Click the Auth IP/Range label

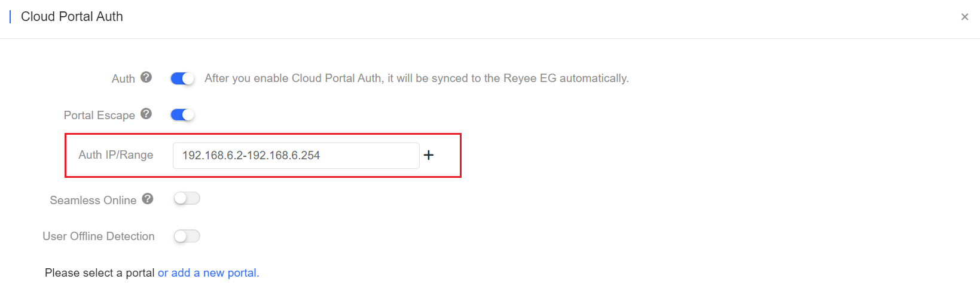[x=116, y=155]
